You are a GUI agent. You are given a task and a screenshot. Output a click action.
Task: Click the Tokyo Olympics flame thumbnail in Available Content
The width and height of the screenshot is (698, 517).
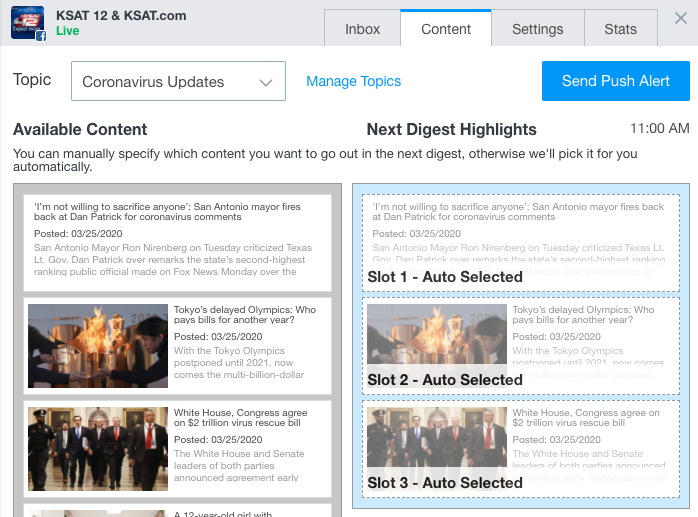(98, 346)
